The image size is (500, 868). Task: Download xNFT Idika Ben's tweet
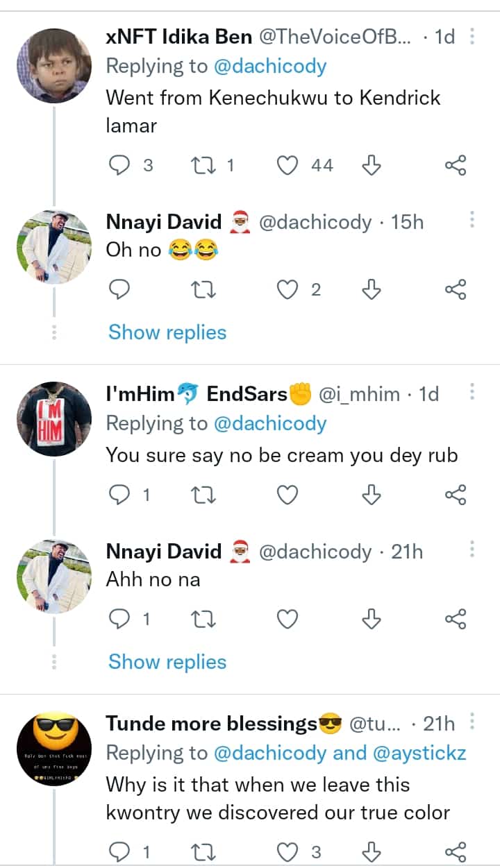372,165
